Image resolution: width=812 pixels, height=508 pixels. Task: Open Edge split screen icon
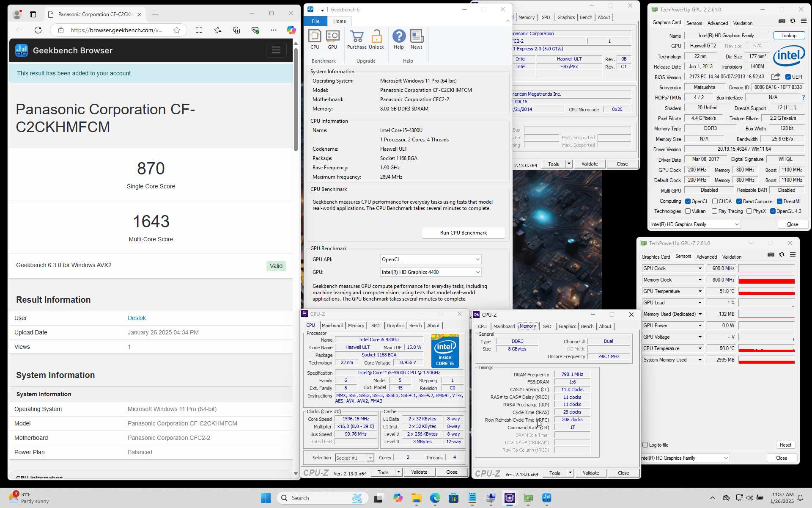199,30
